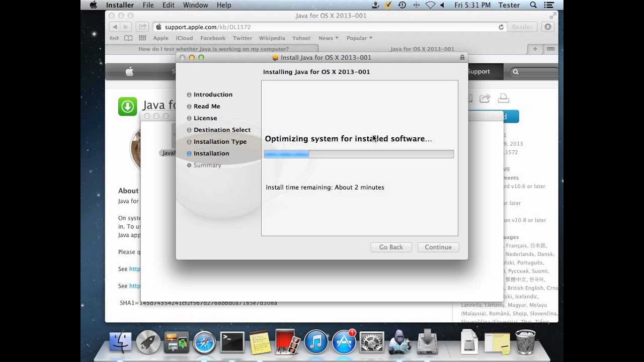The height and width of the screenshot is (362, 644).
Task: Show all tabs in Safari
Action: point(550,49)
